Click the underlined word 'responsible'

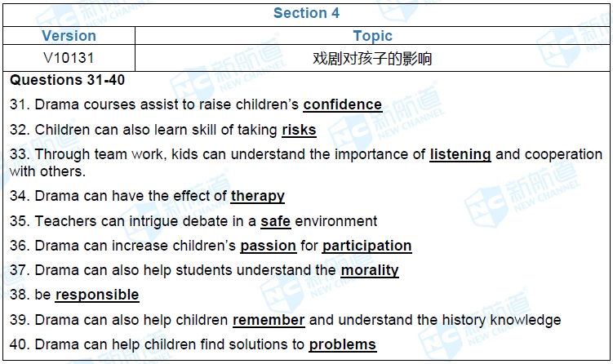[x=97, y=295]
